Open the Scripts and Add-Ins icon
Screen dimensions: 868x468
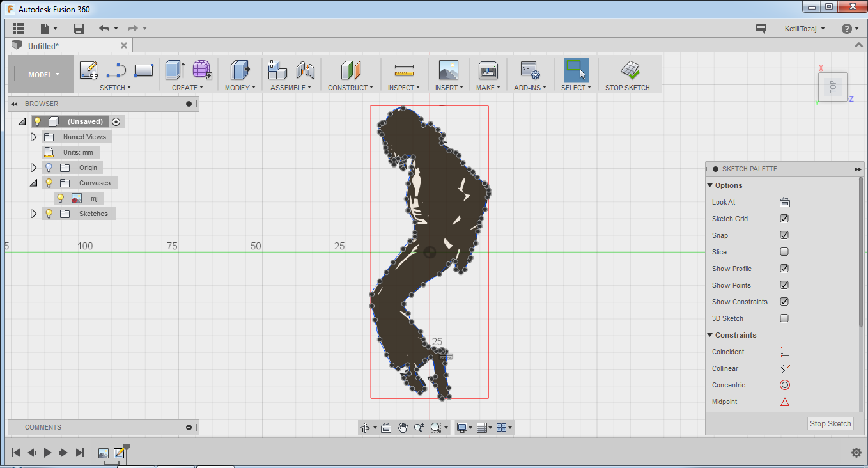pyautogui.click(x=530, y=70)
